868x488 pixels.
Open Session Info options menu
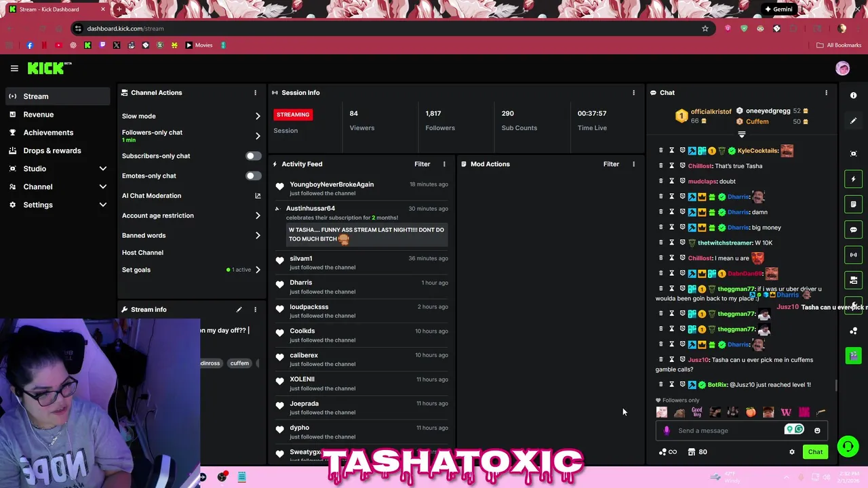[633, 93]
